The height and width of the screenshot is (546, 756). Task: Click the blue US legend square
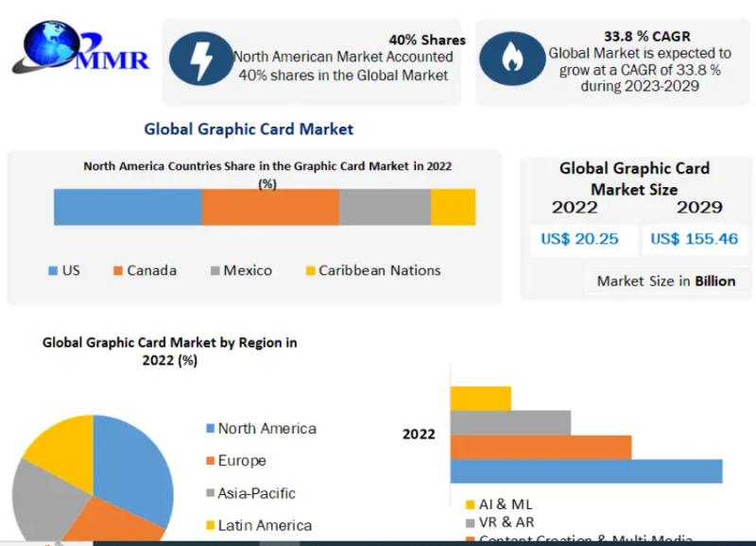pyautogui.click(x=53, y=271)
